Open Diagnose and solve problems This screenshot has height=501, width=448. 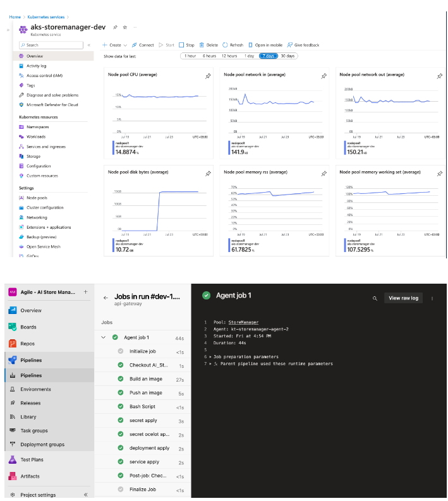click(53, 95)
